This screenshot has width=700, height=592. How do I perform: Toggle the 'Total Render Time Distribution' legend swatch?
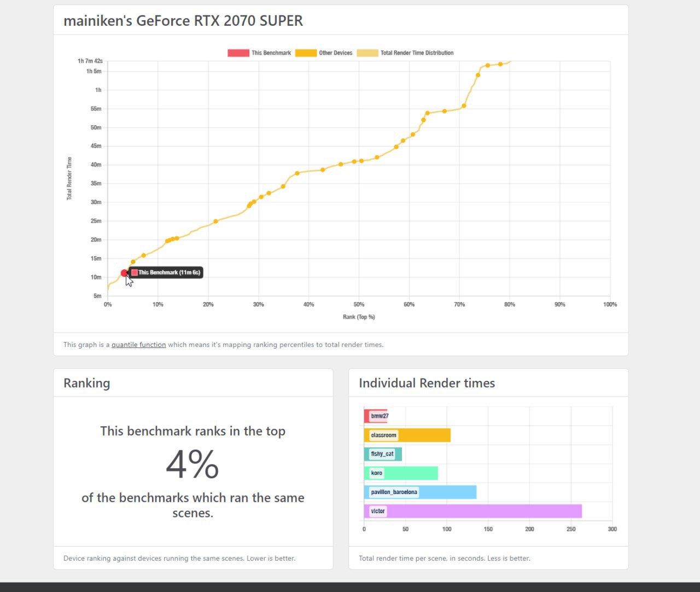point(367,53)
